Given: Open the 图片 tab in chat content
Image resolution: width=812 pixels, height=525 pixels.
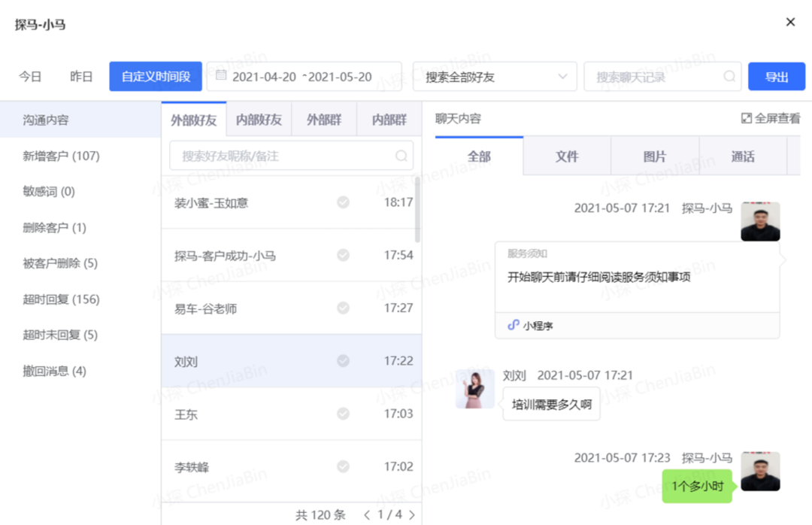Looking at the screenshot, I should point(654,156).
